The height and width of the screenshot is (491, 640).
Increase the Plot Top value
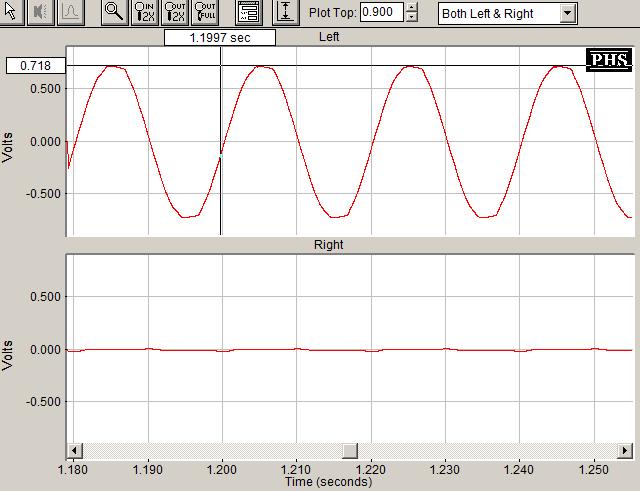(412, 7)
